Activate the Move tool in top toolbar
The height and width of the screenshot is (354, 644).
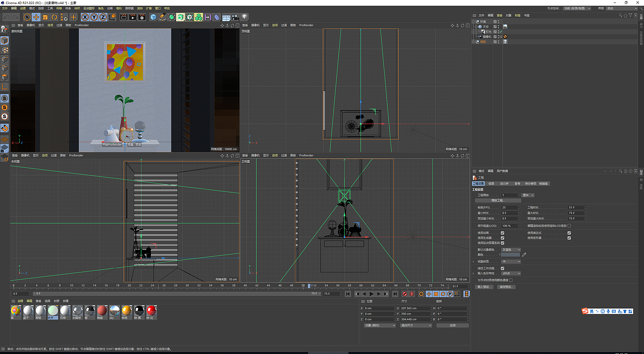(x=36, y=17)
